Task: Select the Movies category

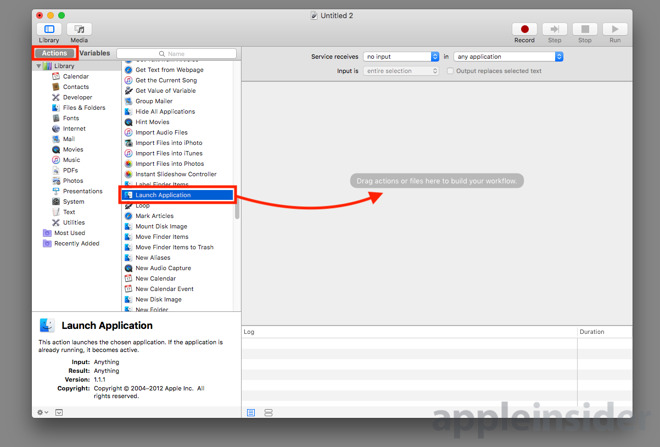Action: pyautogui.click(x=73, y=149)
